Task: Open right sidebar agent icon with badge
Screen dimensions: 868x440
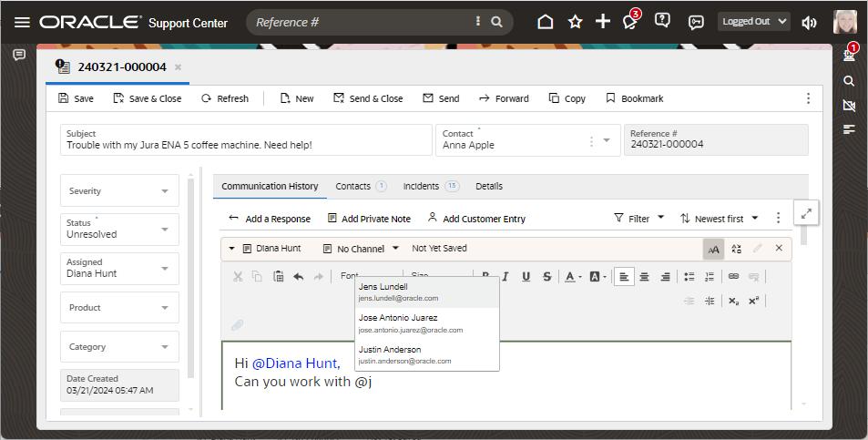Action: 849,54
